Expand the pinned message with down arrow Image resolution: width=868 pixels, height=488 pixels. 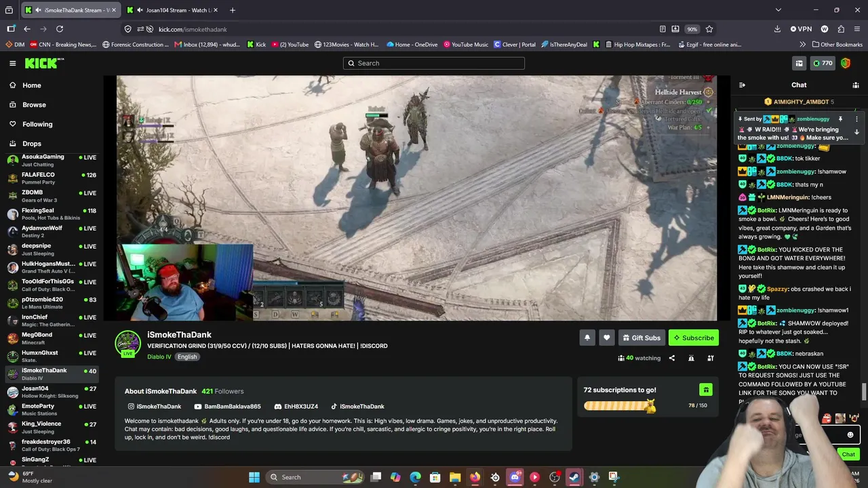tap(856, 132)
